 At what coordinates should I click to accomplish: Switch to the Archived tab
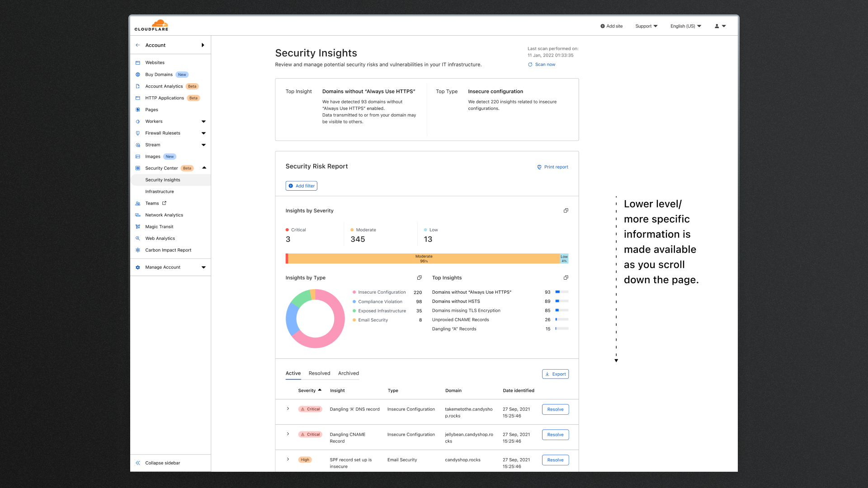coord(348,373)
